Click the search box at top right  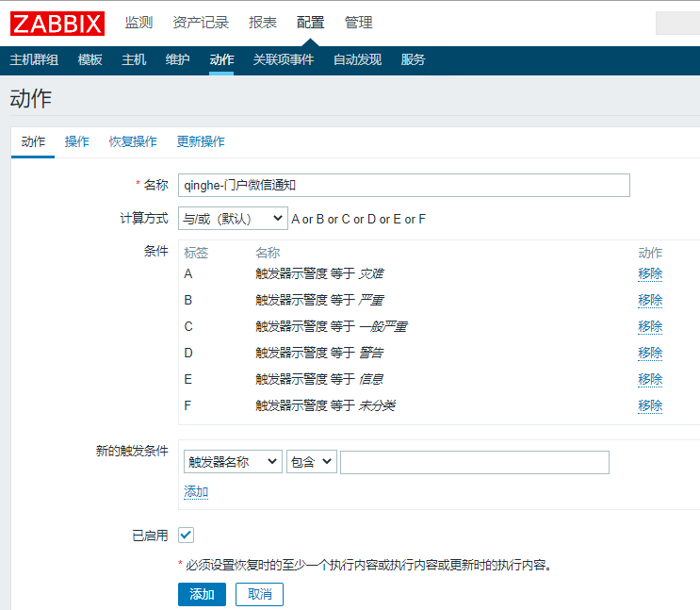click(677, 24)
